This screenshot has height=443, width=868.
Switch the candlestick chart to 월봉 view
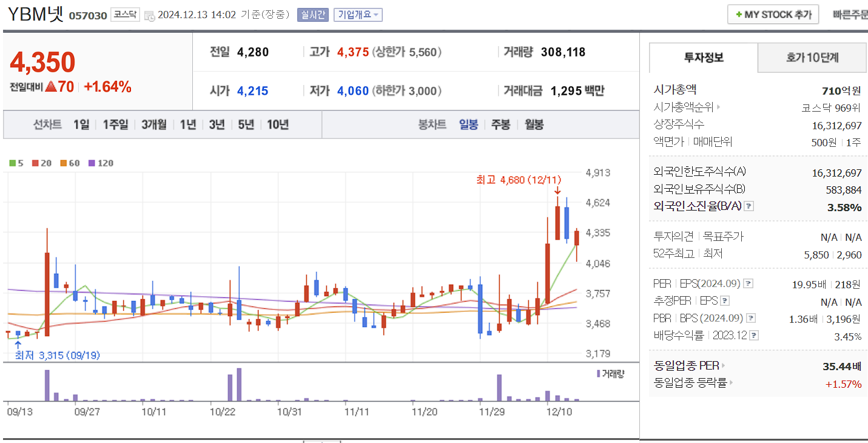coord(533,124)
